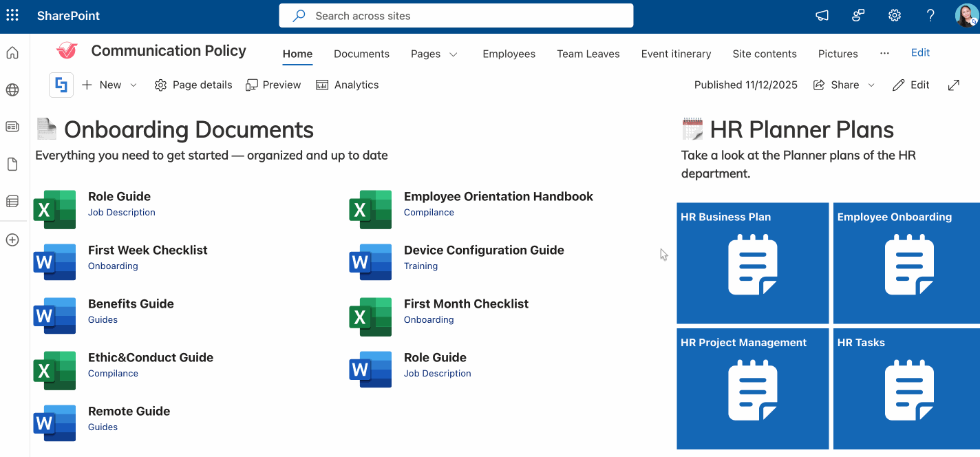Open the user profile avatar
The width and height of the screenshot is (980, 457).
[x=966, y=15]
